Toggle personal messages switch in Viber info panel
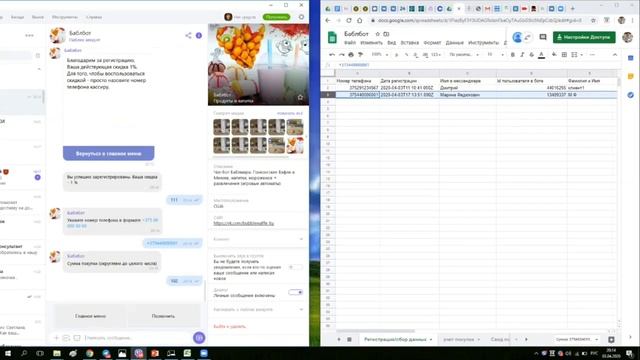Image resolution: width=640 pixels, height=360 pixels. (x=296, y=292)
